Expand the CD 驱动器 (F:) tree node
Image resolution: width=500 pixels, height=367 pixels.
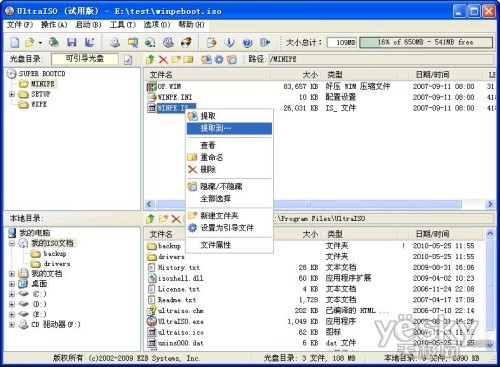tap(12, 324)
